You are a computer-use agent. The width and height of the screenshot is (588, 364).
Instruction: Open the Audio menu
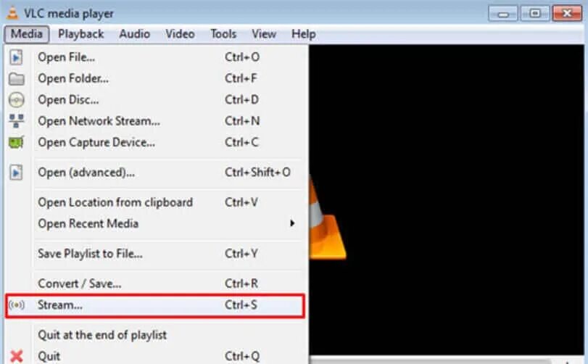point(135,34)
